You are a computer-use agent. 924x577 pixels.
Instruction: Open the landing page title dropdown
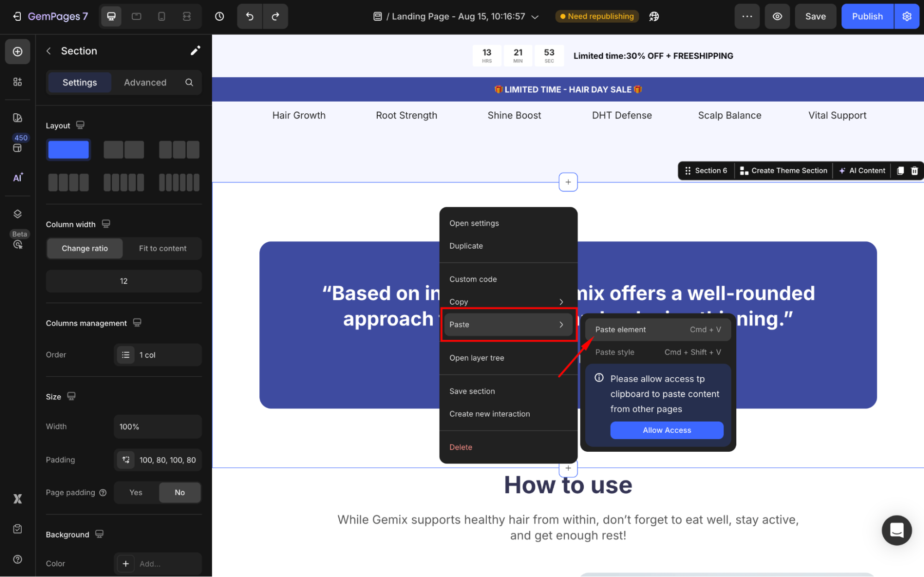[x=535, y=17]
